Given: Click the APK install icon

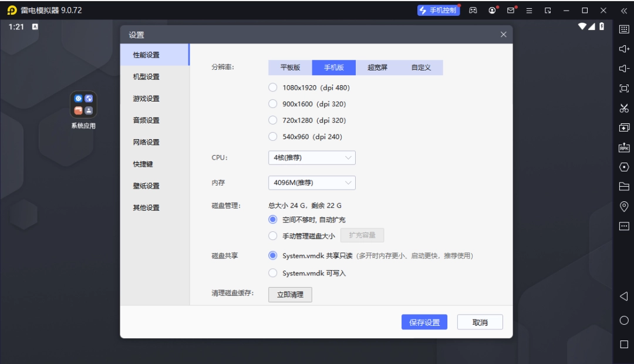Looking at the screenshot, I should pos(624,147).
